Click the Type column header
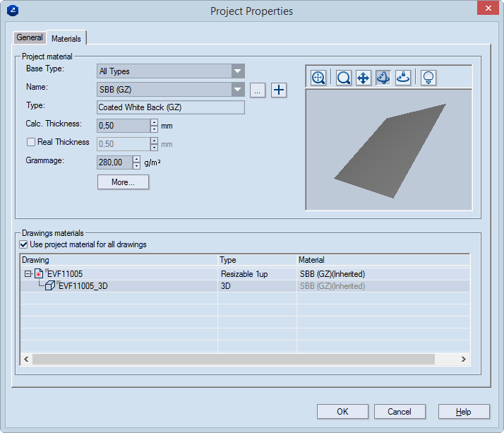Viewport: 504px width, 433px height. tap(257, 260)
